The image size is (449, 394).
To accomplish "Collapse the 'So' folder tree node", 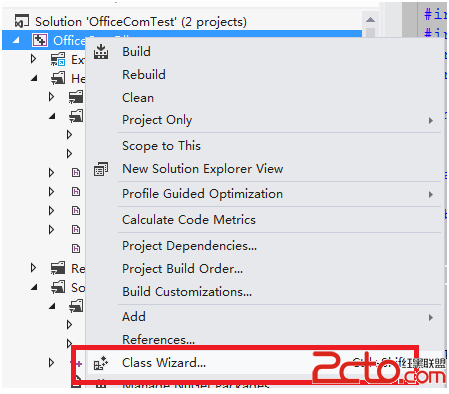I will [34, 287].
